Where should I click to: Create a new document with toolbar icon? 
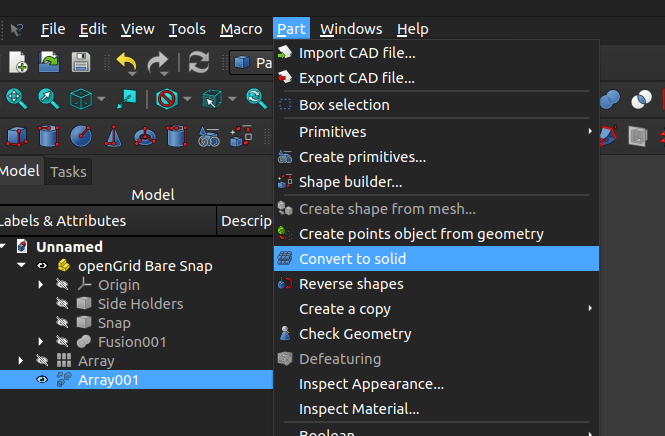pyautogui.click(x=18, y=62)
